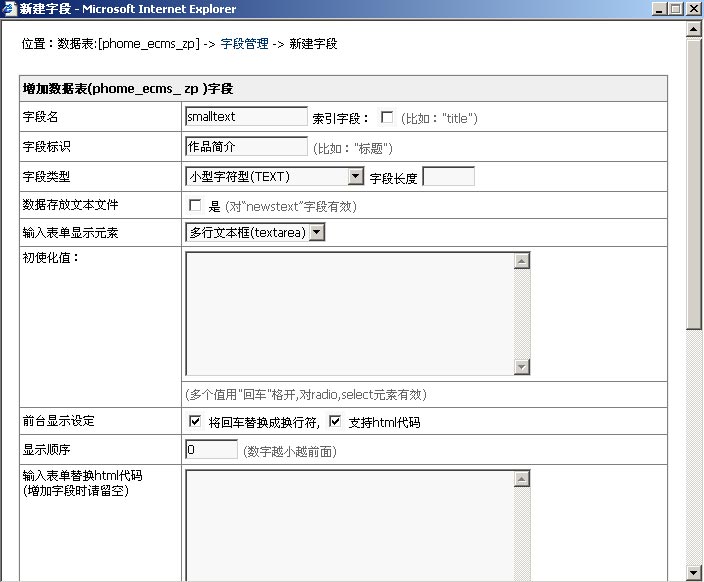
Task: Click the 字段长度 input box
Action: click(x=448, y=177)
